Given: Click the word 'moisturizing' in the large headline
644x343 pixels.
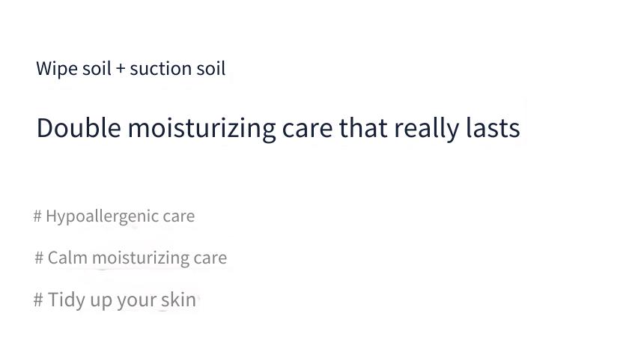Looking at the screenshot, I should coord(201,129).
